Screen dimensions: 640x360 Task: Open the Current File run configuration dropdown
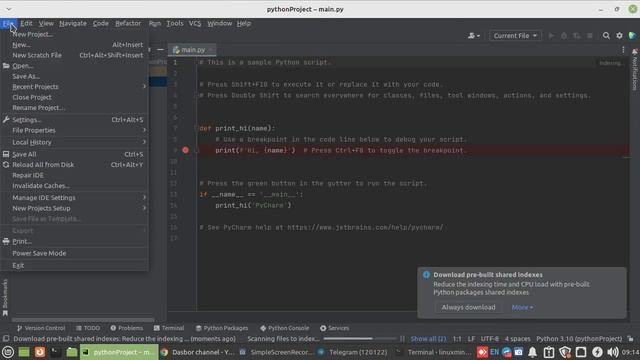tap(515, 36)
